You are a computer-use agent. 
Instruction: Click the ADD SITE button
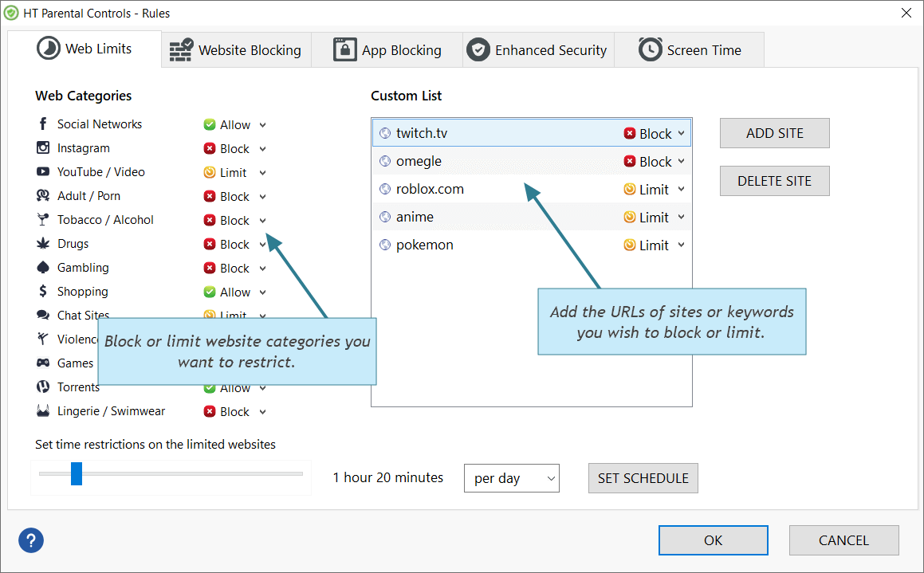tap(774, 133)
